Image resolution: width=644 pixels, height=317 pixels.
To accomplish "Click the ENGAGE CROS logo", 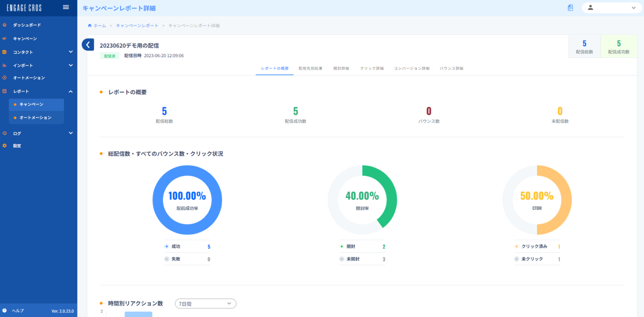I will pyautogui.click(x=24, y=8).
